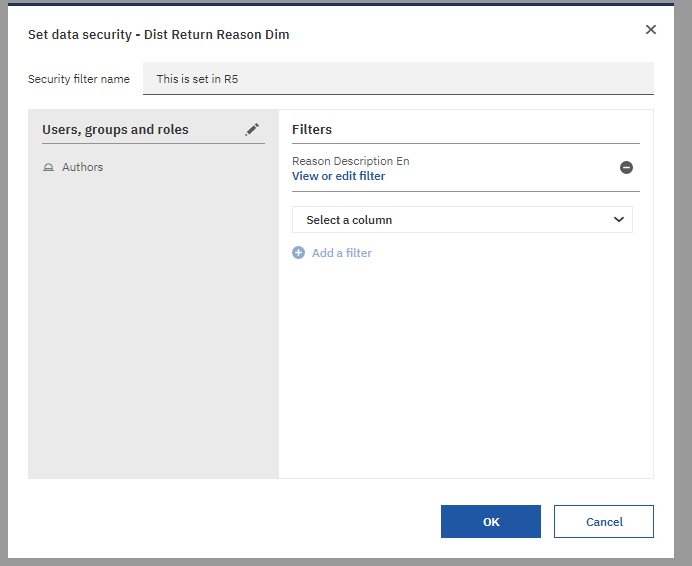Click the Filters section heading
Viewport: 692px width, 566px height.
(x=312, y=129)
